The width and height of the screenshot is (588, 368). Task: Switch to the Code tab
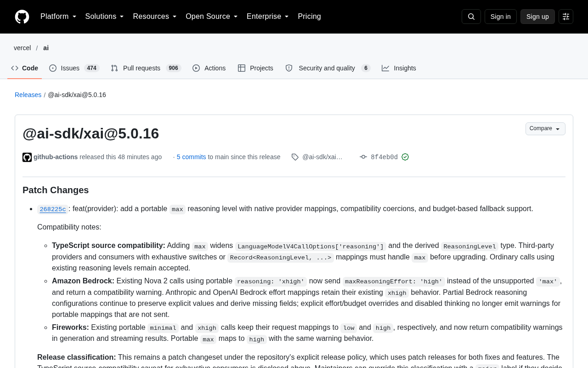(x=25, y=68)
